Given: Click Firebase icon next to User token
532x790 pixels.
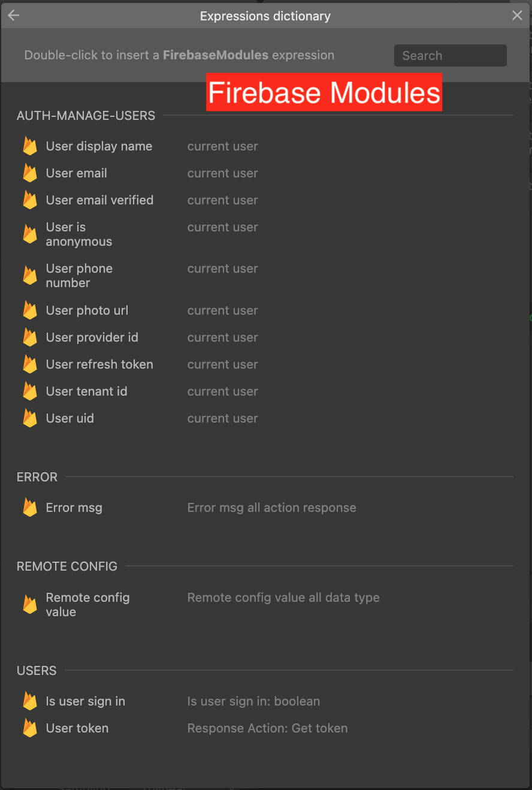Looking at the screenshot, I should pos(30,728).
